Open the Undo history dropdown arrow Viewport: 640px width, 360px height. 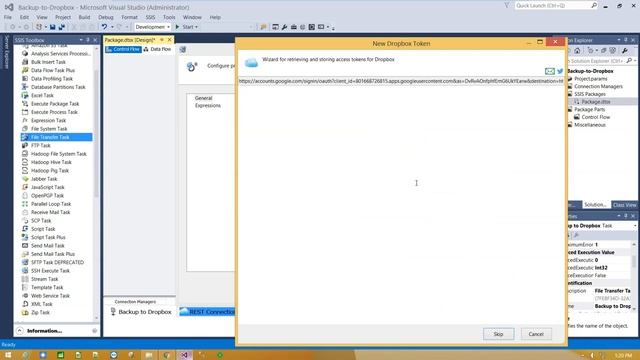tap(112, 27)
